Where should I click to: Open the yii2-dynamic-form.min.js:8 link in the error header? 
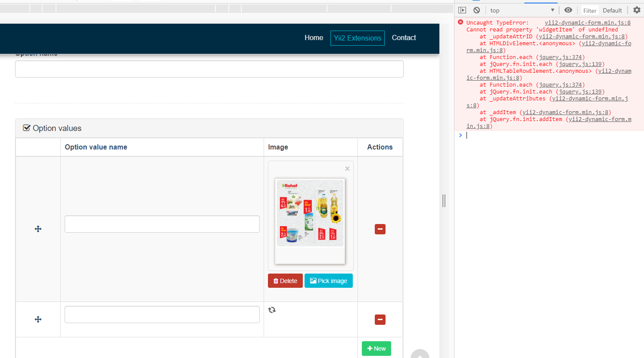pyautogui.click(x=588, y=23)
